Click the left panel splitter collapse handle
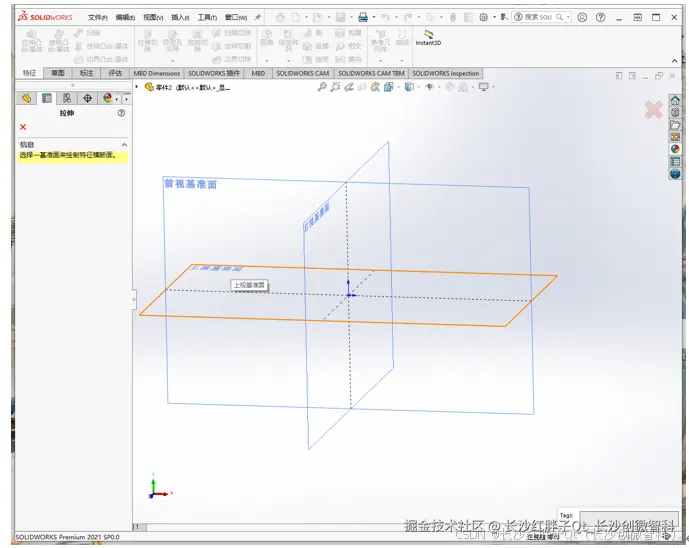This screenshot has height=548, width=689. [x=134, y=300]
